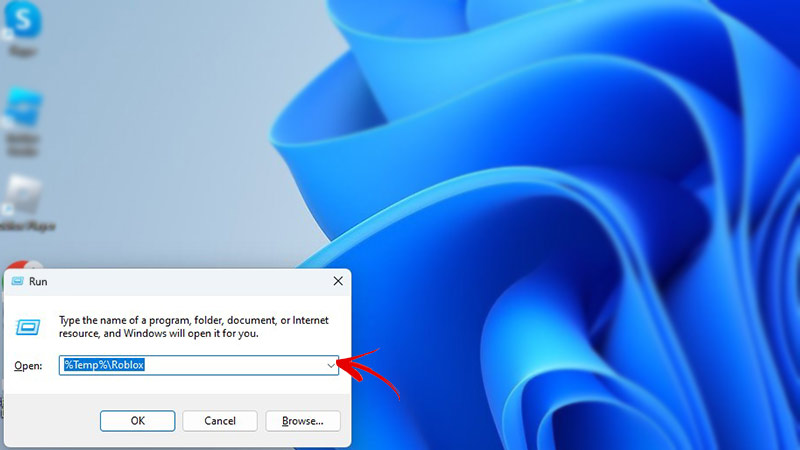Click Browse to locate a file
This screenshot has width=800, height=450.
pyautogui.click(x=302, y=421)
